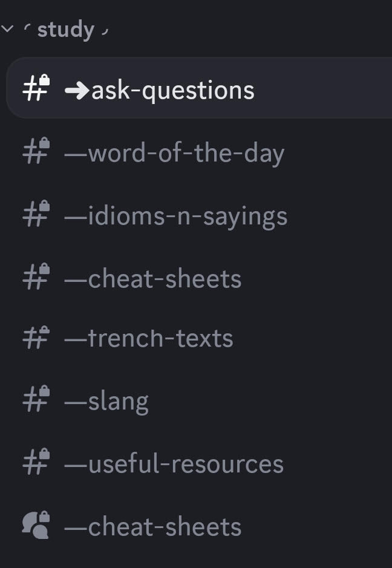
Task: Click the forum icon beside the bottom cheat-sheets channel
Action: click(36, 526)
